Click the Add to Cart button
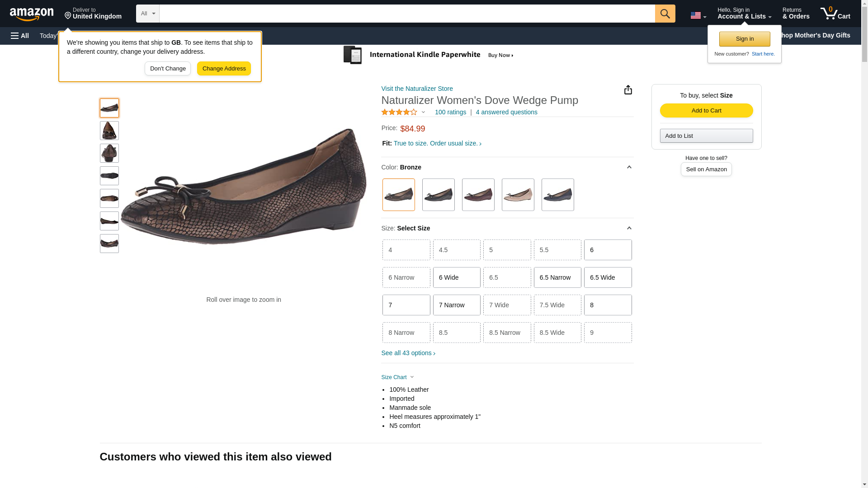The height and width of the screenshot is (488, 868). pos(706,111)
